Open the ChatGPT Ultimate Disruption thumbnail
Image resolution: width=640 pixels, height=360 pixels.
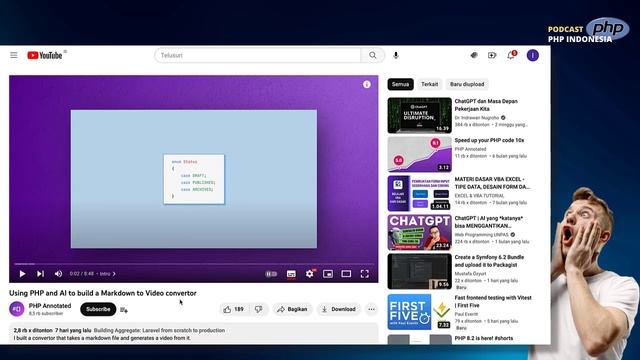[420, 115]
